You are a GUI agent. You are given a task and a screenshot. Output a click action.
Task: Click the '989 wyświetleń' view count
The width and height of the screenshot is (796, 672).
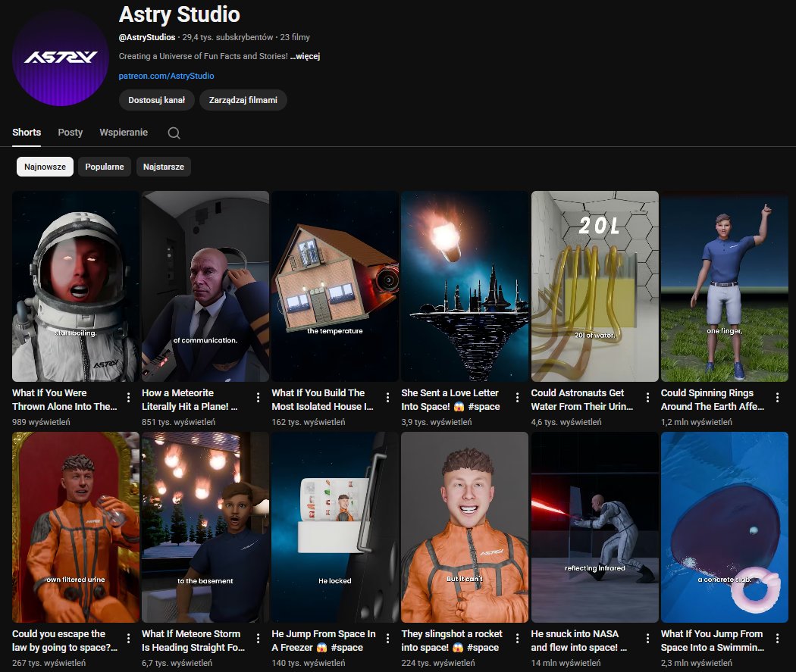[x=41, y=422]
